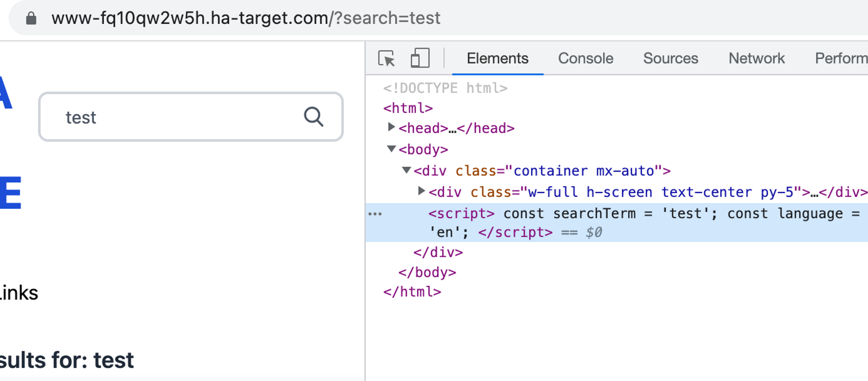Click the inspect element picker icon
The image size is (868, 381).
tap(386, 58)
